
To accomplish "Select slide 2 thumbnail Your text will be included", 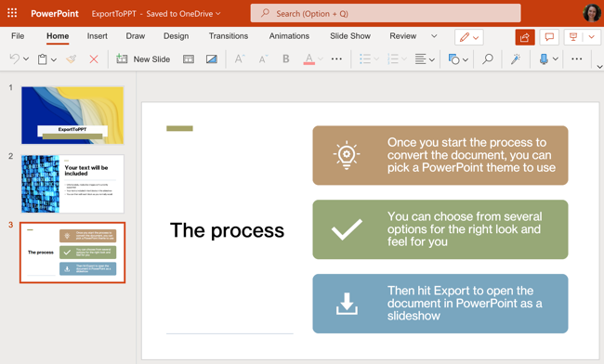I will point(72,184).
